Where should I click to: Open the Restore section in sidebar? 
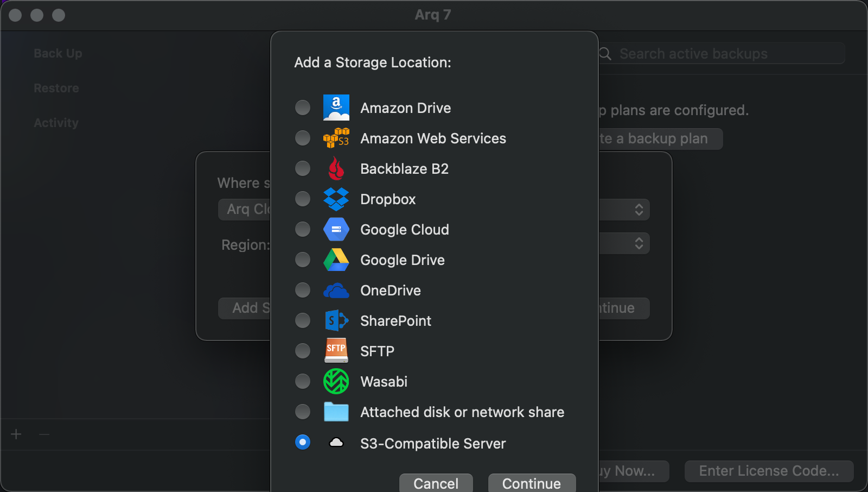pos(56,88)
